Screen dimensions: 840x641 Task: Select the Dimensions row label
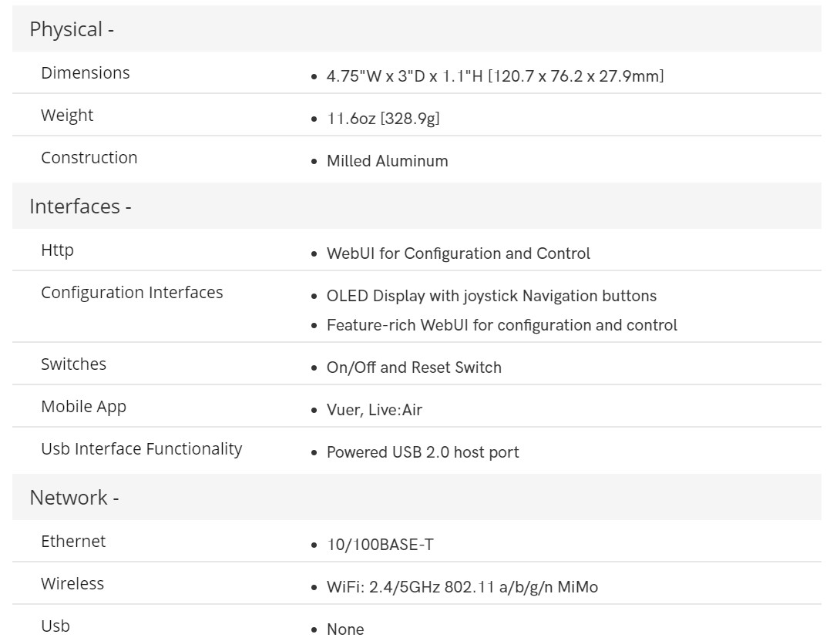point(86,73)
